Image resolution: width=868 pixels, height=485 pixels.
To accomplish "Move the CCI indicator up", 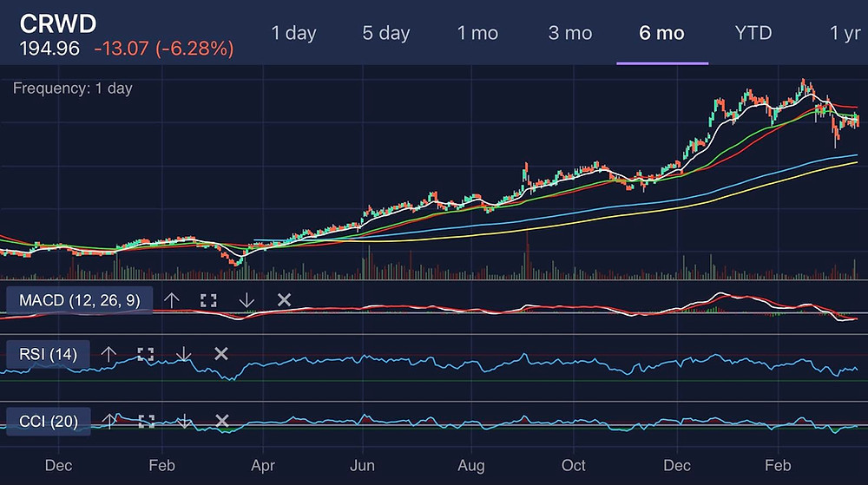I will (109, 422).
